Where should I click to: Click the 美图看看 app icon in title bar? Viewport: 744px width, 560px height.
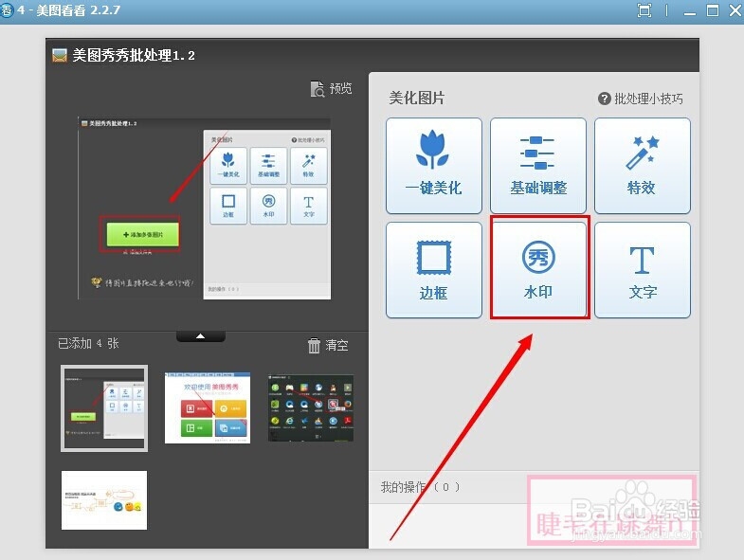coord(7,10)
